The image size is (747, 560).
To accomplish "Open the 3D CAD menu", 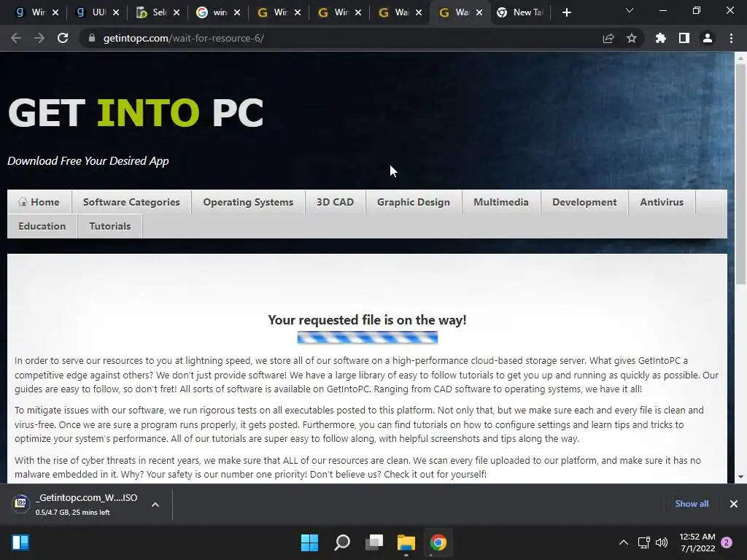I will pos(335,202).
